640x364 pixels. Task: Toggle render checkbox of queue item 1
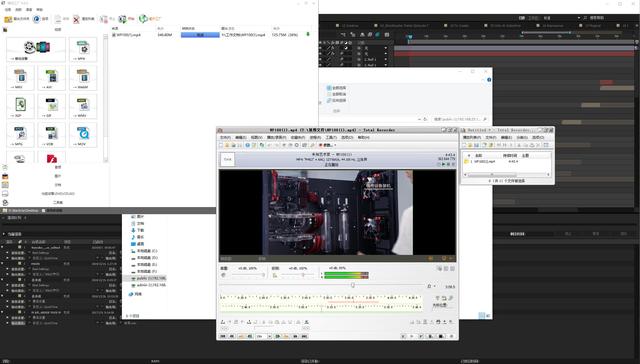(x=19, y=247)
